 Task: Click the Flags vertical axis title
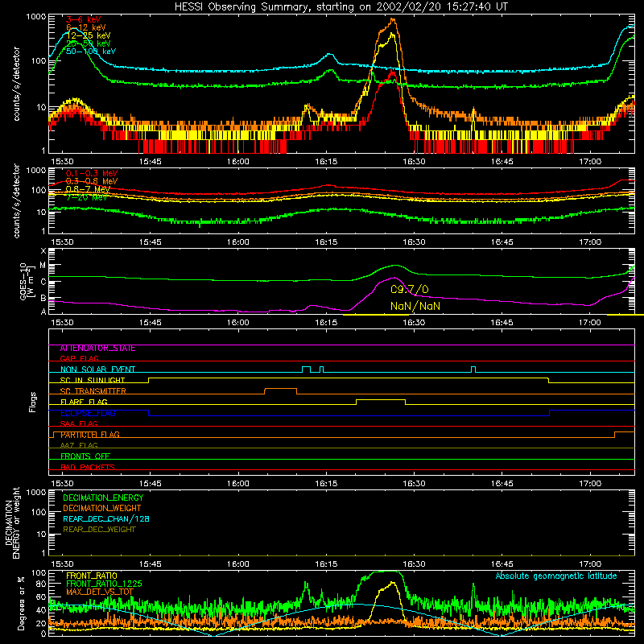33,402
